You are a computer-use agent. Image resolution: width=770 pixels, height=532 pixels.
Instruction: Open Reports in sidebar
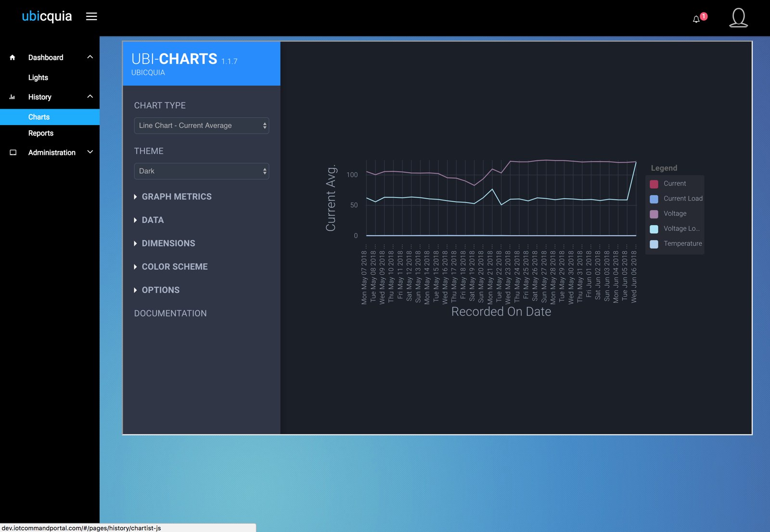click(41, 133)
